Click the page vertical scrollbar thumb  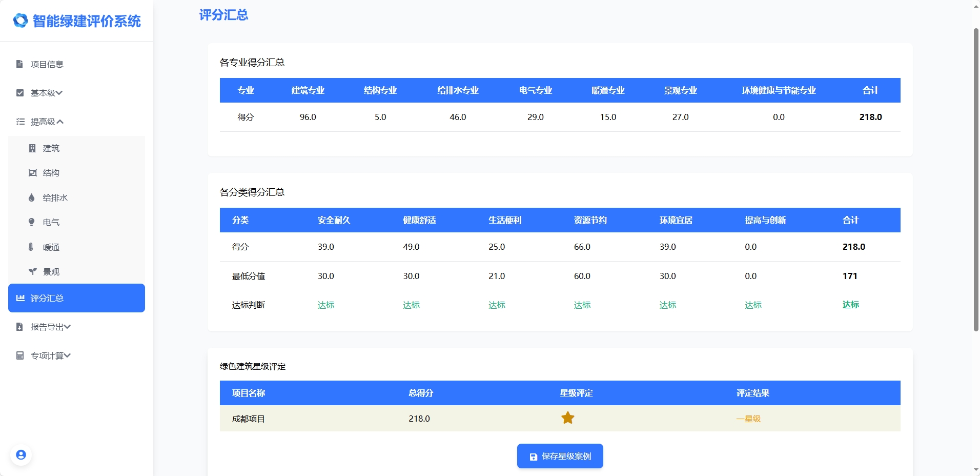[976, 180]
